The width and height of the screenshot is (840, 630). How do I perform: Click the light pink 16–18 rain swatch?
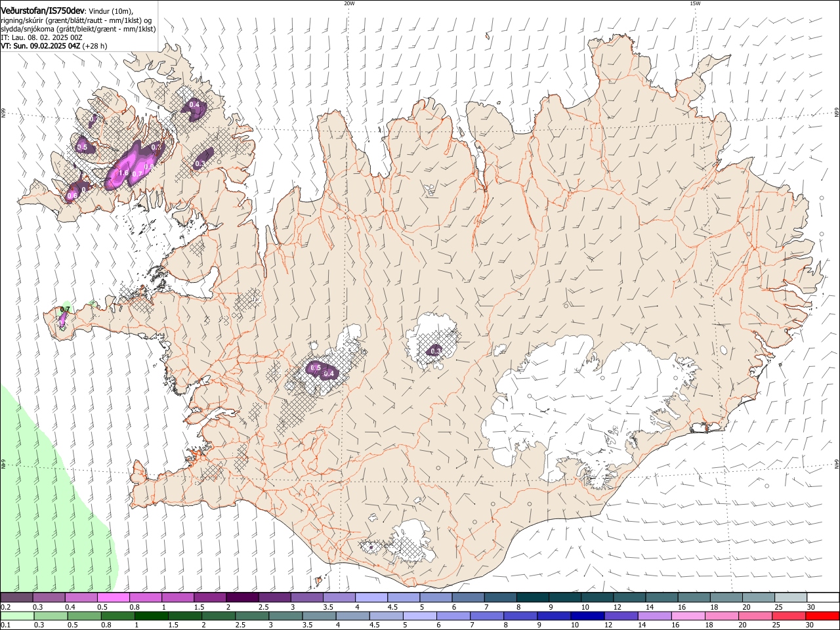tap(688, 616)
